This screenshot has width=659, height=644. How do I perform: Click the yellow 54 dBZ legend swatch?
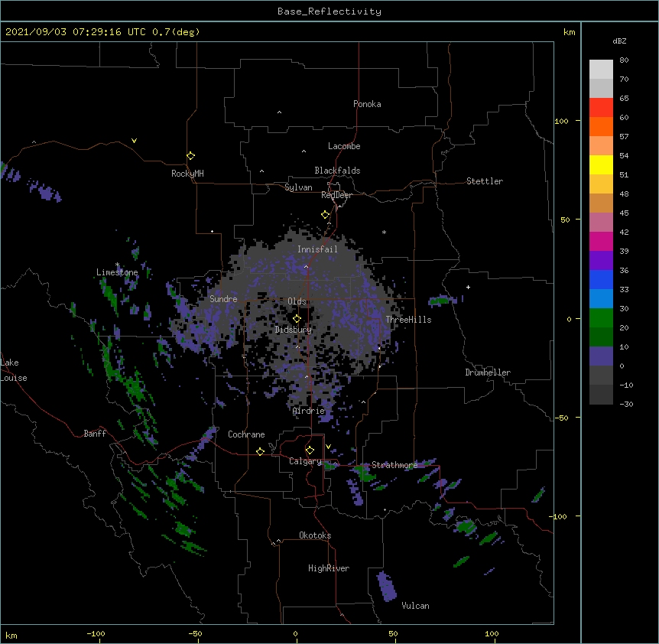pyautogui.click(x=601, y=165)
